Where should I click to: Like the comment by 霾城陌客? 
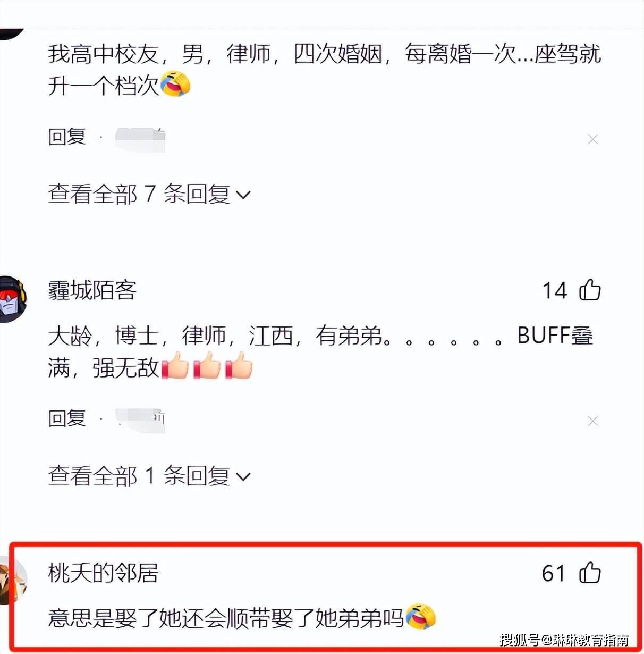pyautogui.click(x=590, y=290)
